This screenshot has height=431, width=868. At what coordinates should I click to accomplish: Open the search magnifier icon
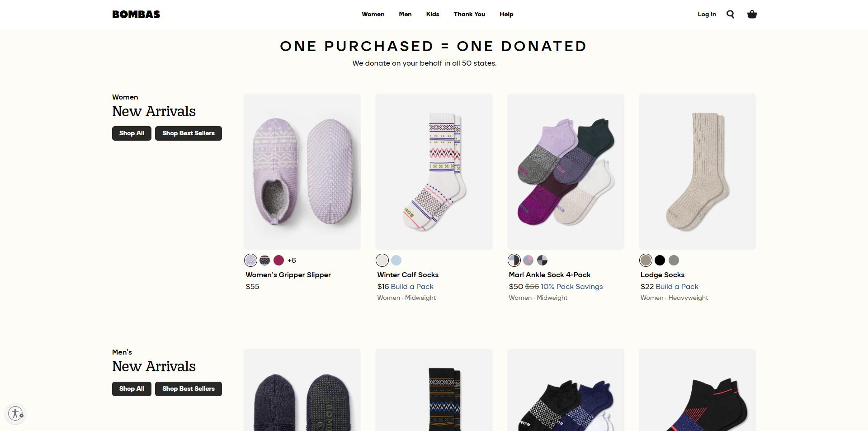[730, 14]
